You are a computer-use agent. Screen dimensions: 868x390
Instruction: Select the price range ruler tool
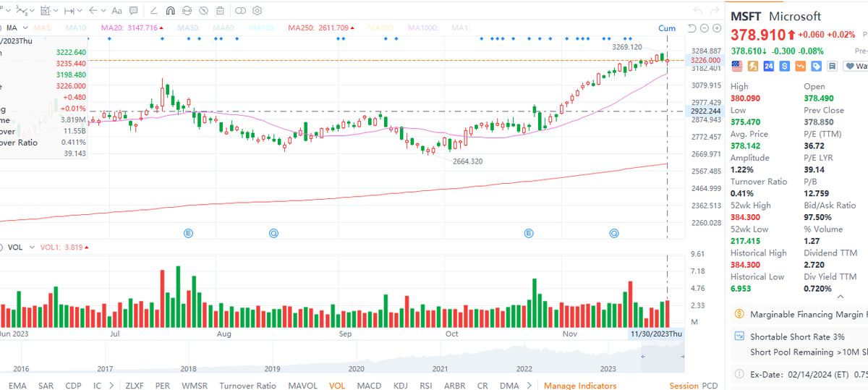[x=69, y=11]
